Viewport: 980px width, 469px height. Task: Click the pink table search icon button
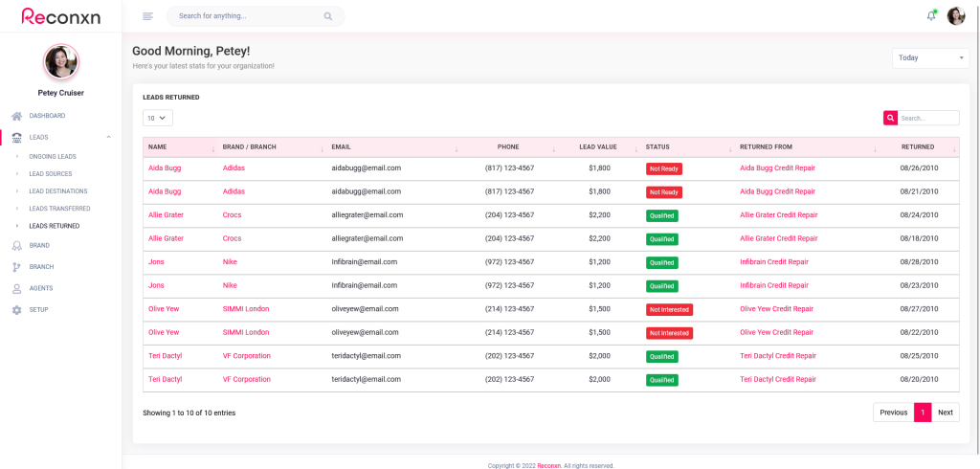pyautogui.click(x=890, y=118)
